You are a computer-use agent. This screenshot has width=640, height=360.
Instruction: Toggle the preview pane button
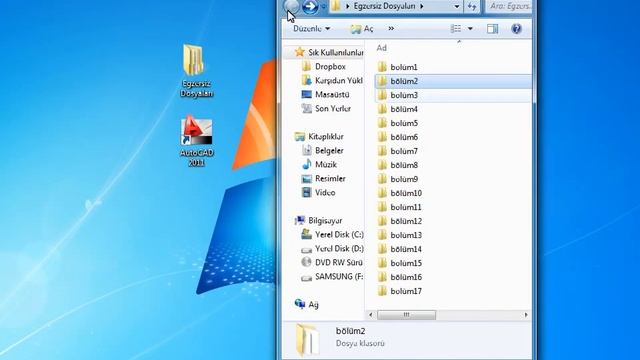[492, 29]
